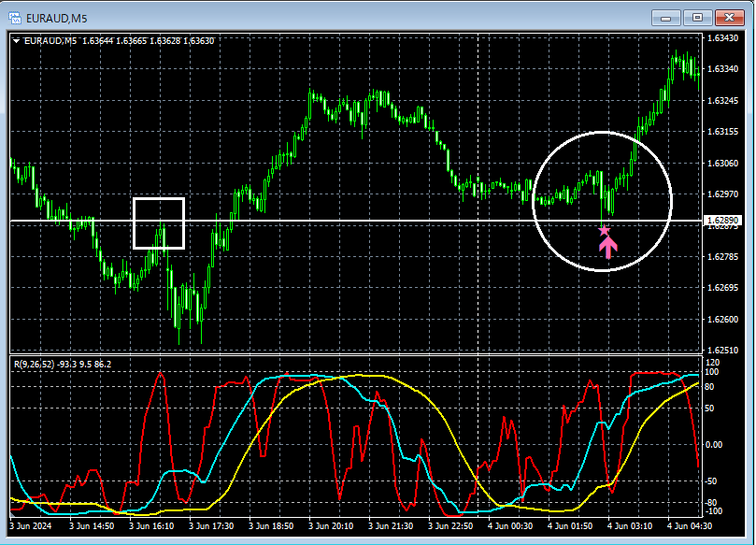Image resolution: width=756 pixels, height=545 pixels.
Task: Click the 3 Jun 2024 date label
Action: 31,525
